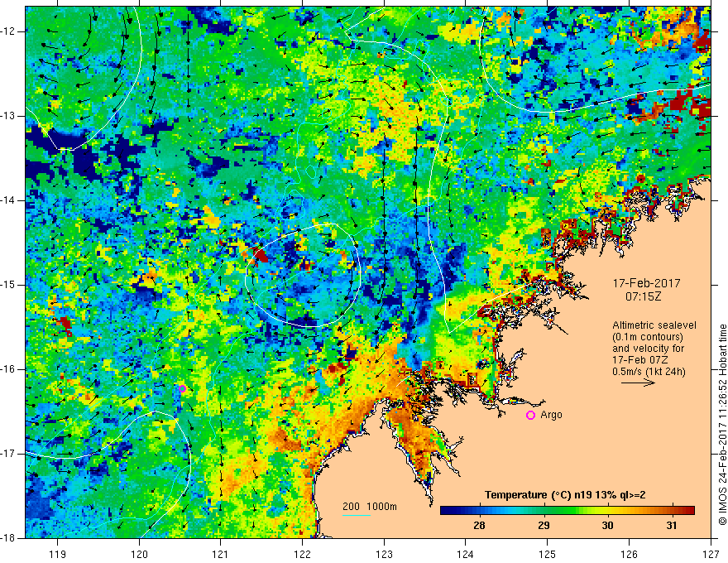Click the '(0.1m contours)' text
Viewport: 728px width, 563px height.
pyautogui.click(x=648, y=337)
